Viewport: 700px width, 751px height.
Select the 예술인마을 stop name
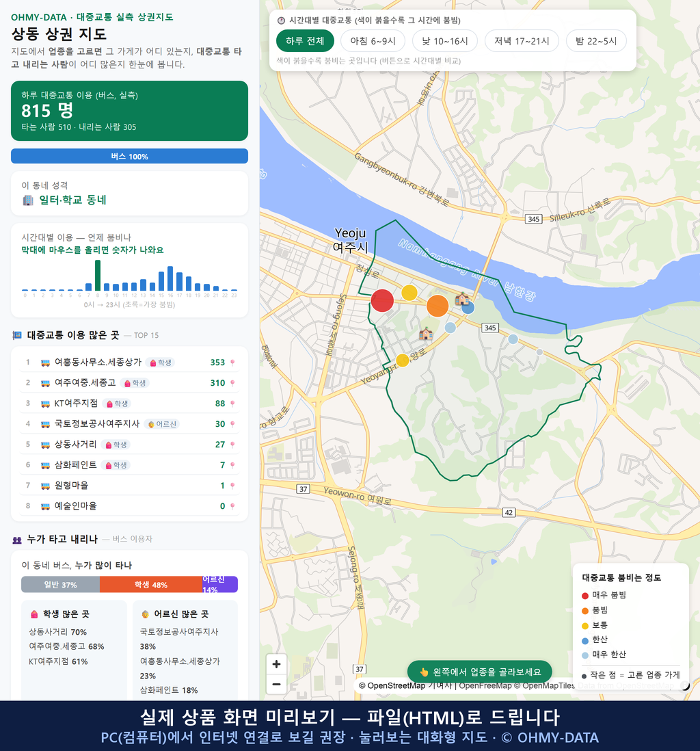(76, 506)
